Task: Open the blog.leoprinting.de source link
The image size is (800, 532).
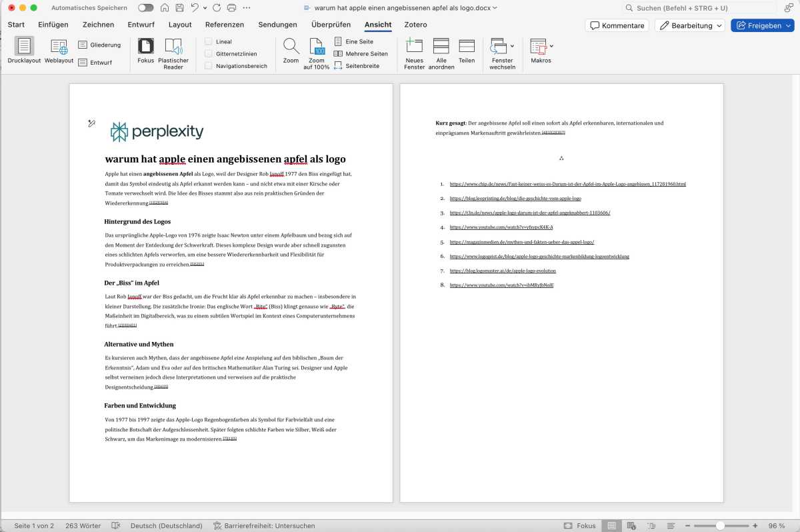Action: (x=515, y=199)
